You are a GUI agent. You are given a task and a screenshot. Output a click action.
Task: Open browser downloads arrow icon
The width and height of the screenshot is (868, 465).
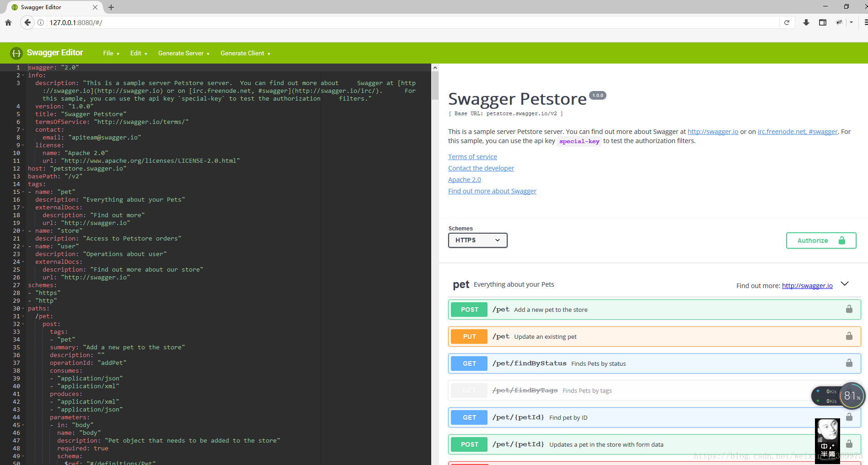coord(806,22)
